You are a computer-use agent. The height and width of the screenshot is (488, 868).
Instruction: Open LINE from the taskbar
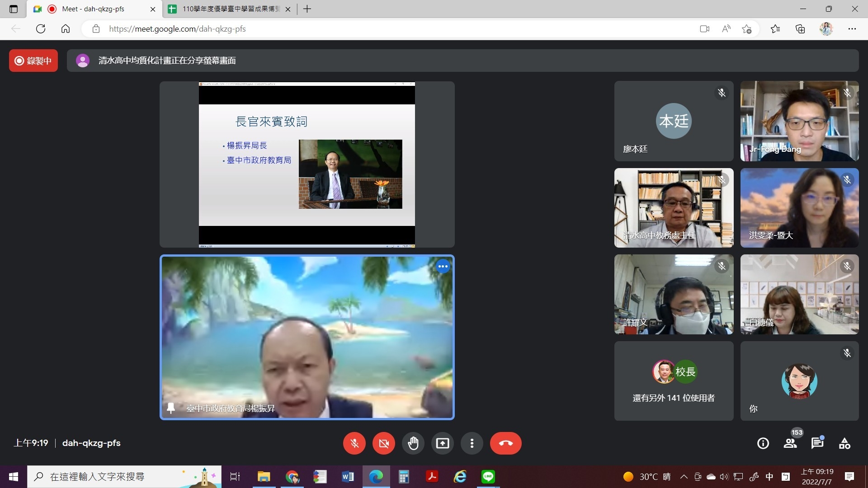tap(488, 477)
